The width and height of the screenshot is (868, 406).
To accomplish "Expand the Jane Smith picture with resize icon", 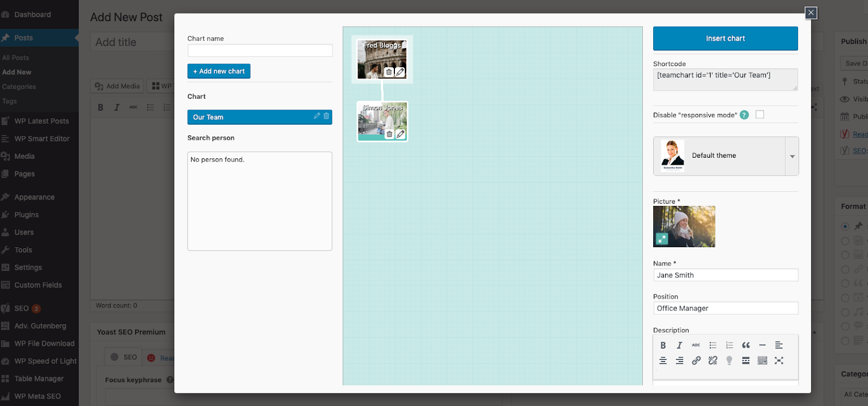I will pos(662,239).
